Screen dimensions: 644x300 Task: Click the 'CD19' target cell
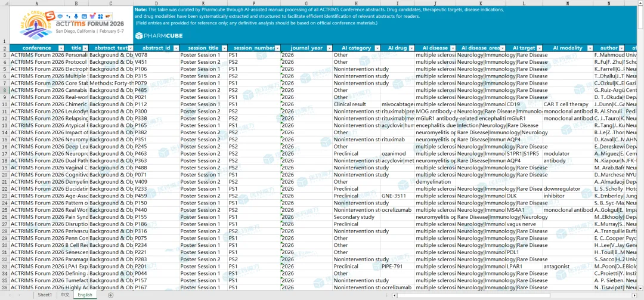click(524, 104)
